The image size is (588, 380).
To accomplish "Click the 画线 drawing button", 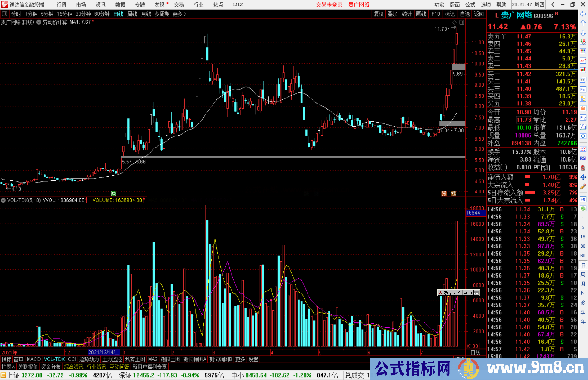I will click(x=421, y=14).
